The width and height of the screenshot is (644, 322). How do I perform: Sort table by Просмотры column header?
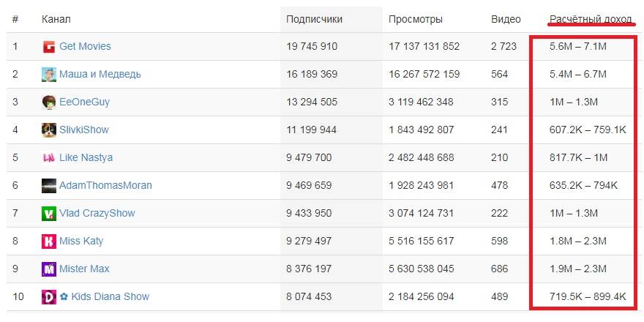click(416, 19)
